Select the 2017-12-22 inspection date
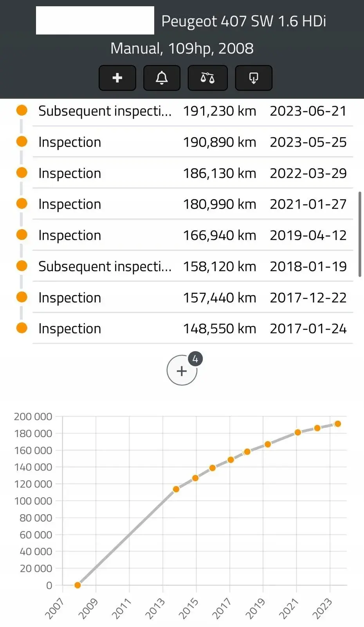 308,297
